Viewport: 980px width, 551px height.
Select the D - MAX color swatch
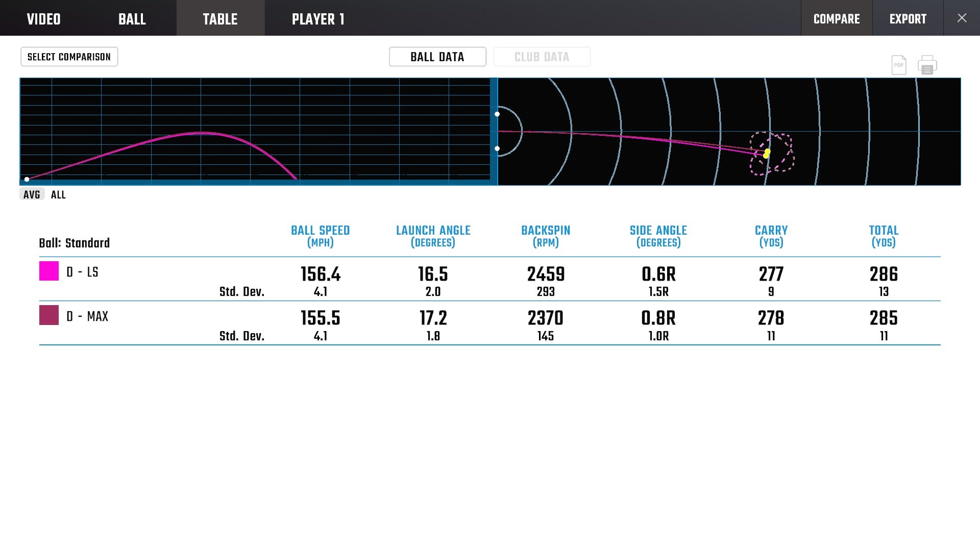(x=50, y=316)
